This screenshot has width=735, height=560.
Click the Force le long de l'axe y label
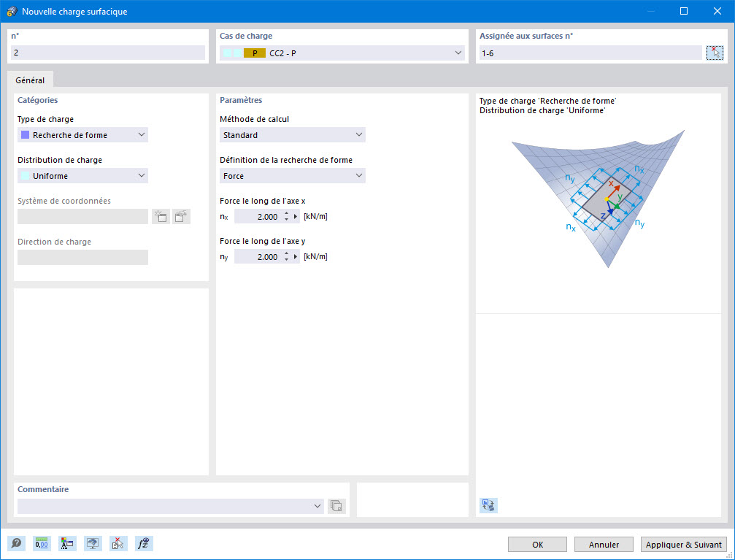click(x=263, y=241)
